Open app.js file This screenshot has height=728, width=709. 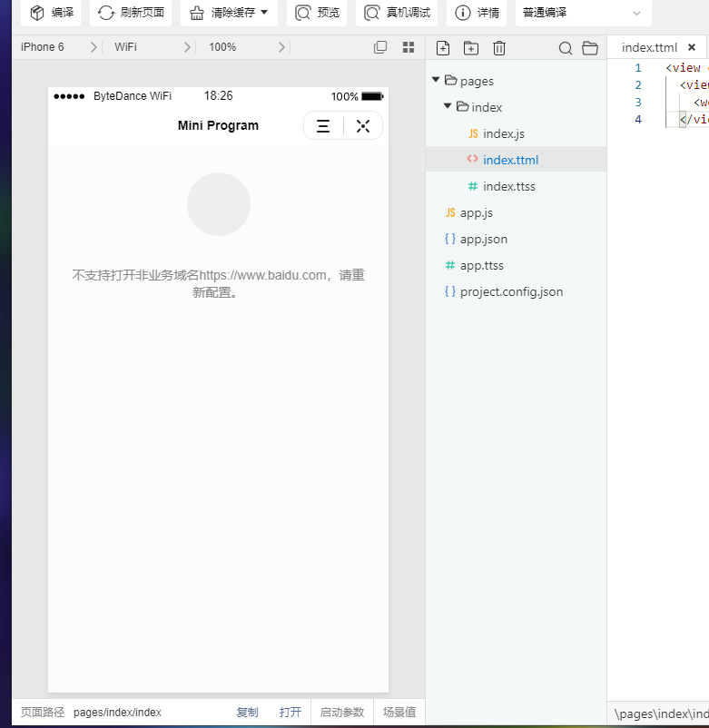pos(516,212)
